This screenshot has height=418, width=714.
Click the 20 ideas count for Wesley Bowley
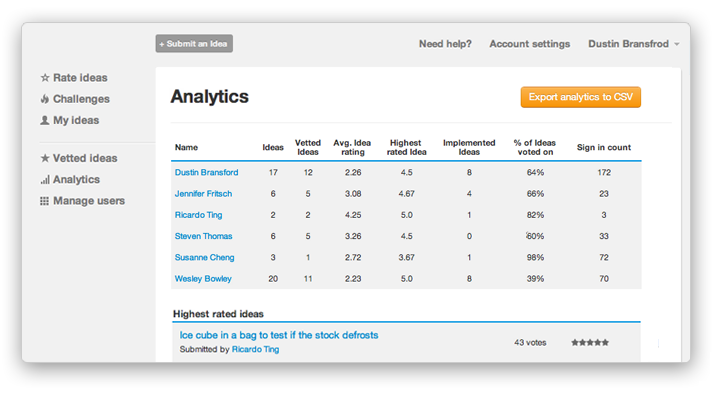pyautogui.click(x=273, y=279)
